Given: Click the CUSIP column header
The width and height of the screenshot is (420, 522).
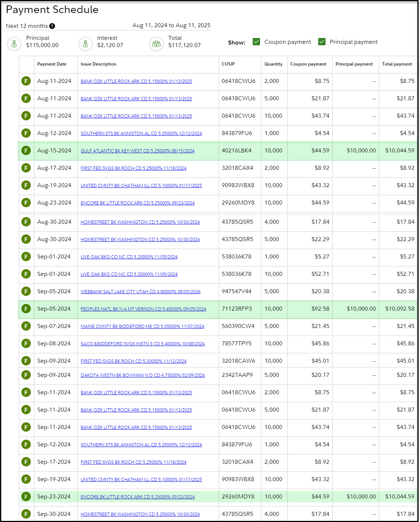Looking at the screenshot, I should (x=228, y=64).
